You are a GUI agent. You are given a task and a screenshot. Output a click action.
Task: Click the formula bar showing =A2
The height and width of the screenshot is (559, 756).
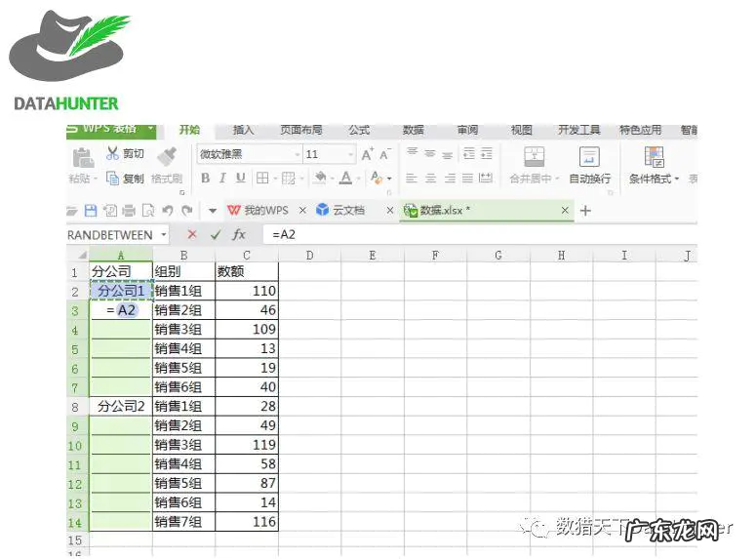[480, 234]
